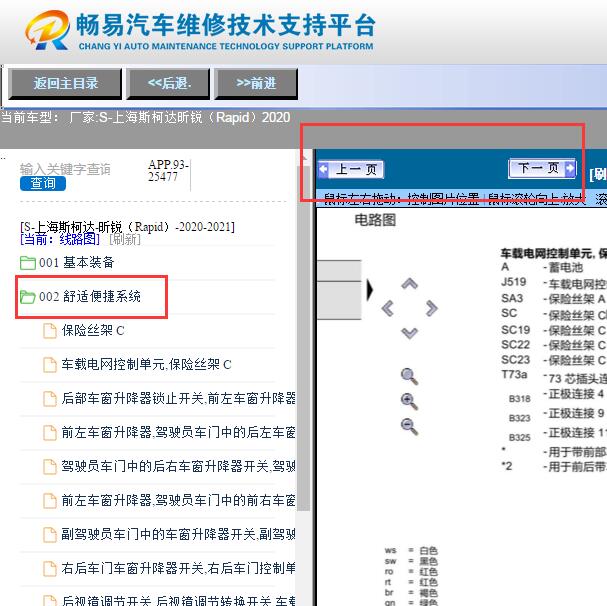Image resolution: width=607 pixels, height=606 pixels.
Task: Open the 保险丝架 C document
Action: (x=93, y=331)
